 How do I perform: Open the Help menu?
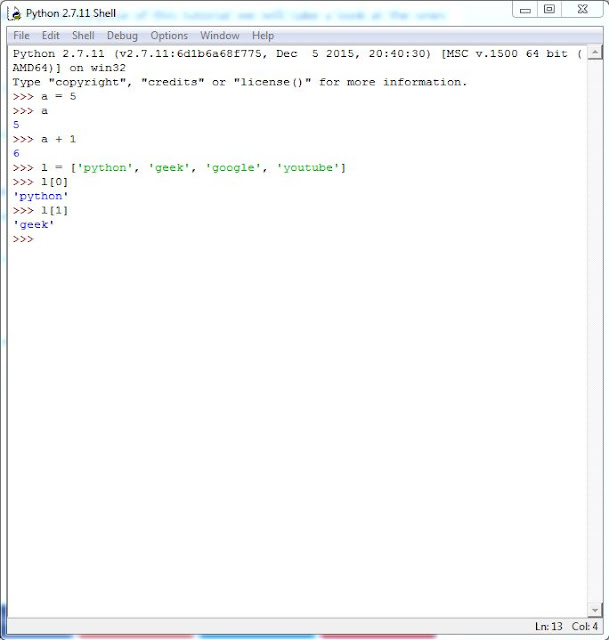click(263, 36)
